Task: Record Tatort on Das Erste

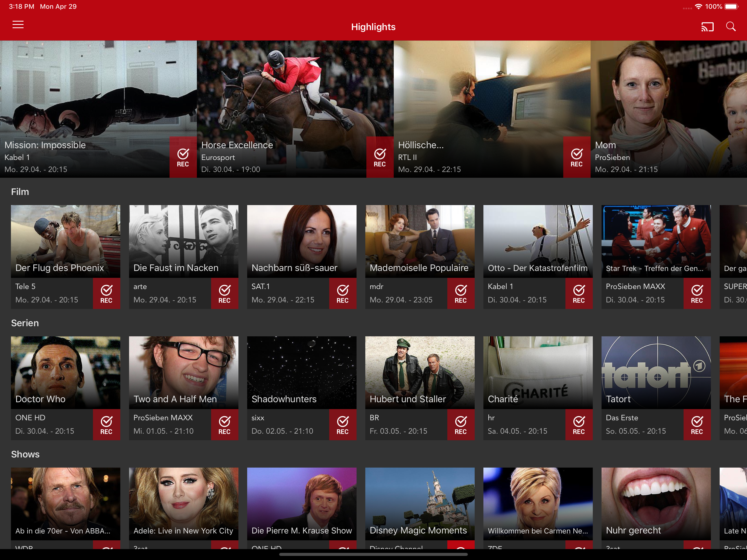Action: [697, 425]
